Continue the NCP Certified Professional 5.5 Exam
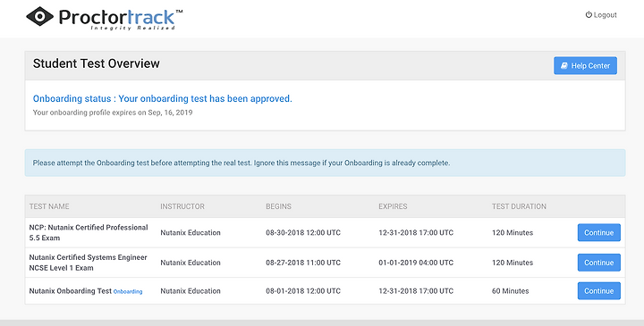644x326 pixels. [x=598, y=232]
